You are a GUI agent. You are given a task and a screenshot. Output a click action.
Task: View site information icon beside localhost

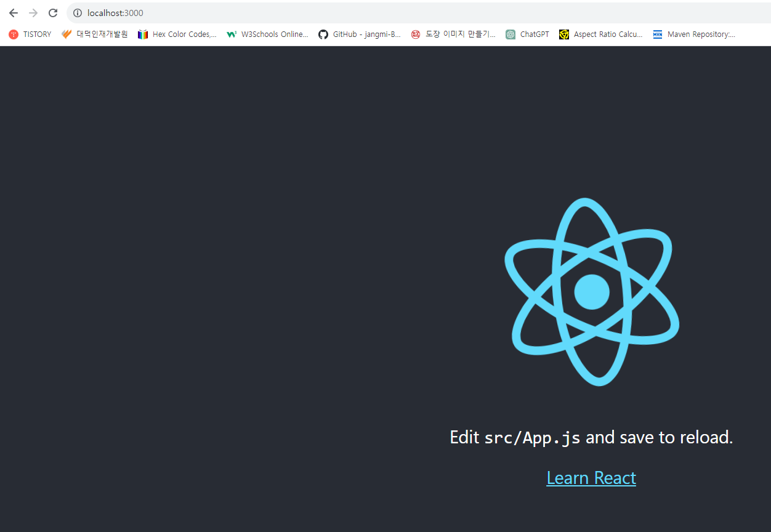click(x=78, y=13)
